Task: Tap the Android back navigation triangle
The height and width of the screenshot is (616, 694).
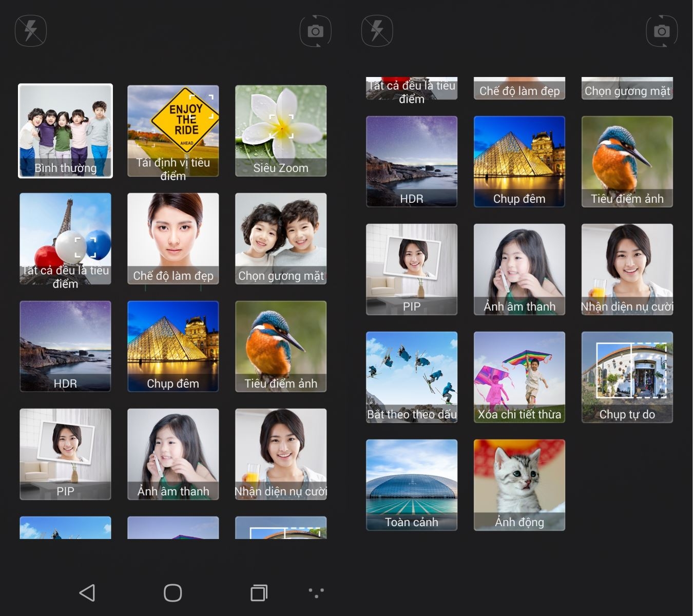Action: pos(87,593)
